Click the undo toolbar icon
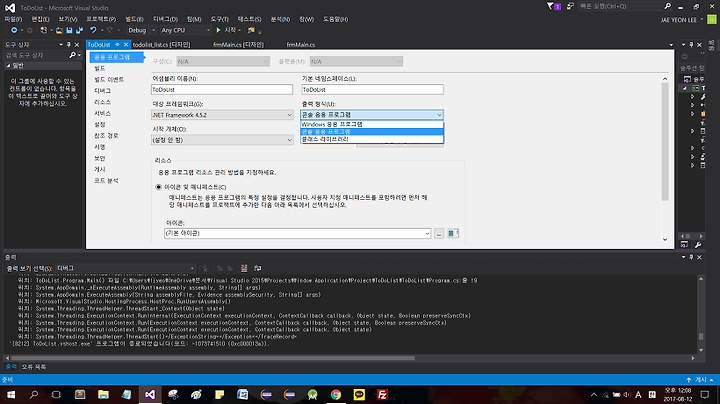This screenshot has width=720, height=404. pos(93,30)
